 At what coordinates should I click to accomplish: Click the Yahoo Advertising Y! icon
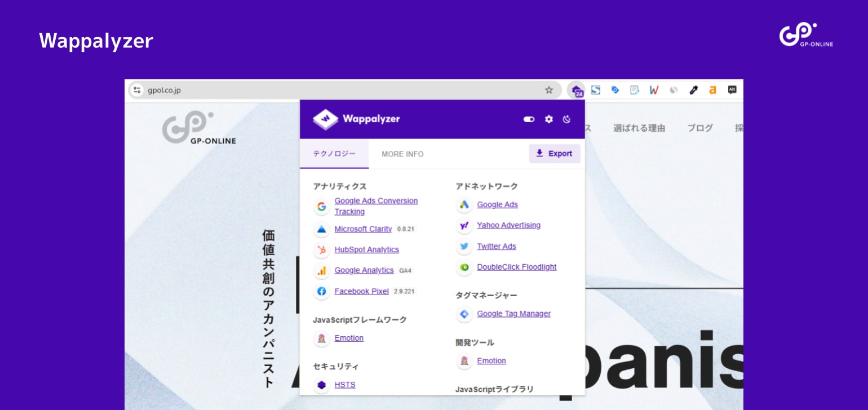click(x=464, y=226)
